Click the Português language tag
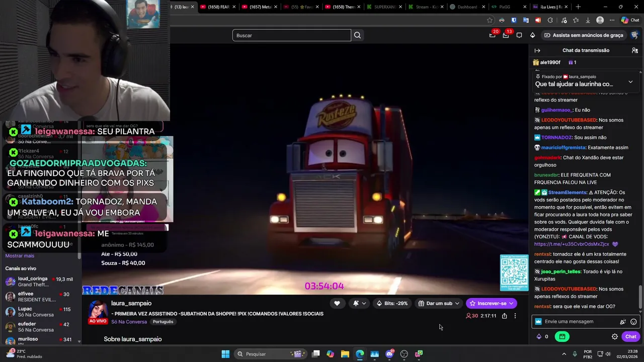The image size is (644, 362). click(163, 322)
